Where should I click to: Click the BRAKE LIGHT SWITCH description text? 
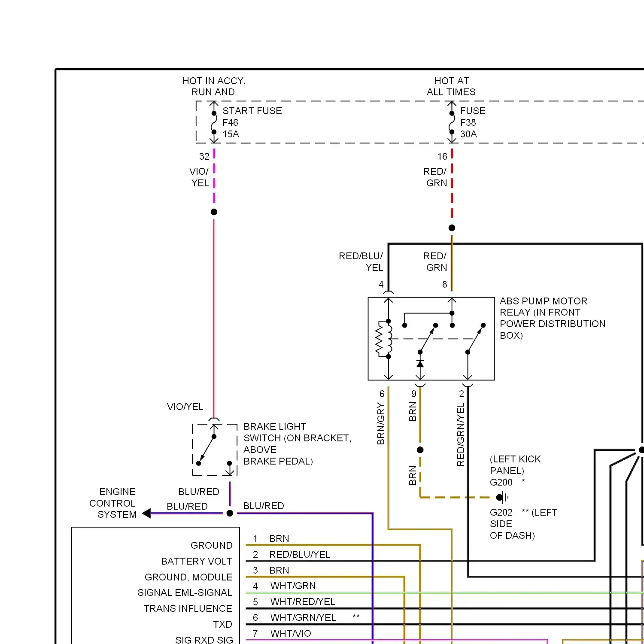coord(297,444)
